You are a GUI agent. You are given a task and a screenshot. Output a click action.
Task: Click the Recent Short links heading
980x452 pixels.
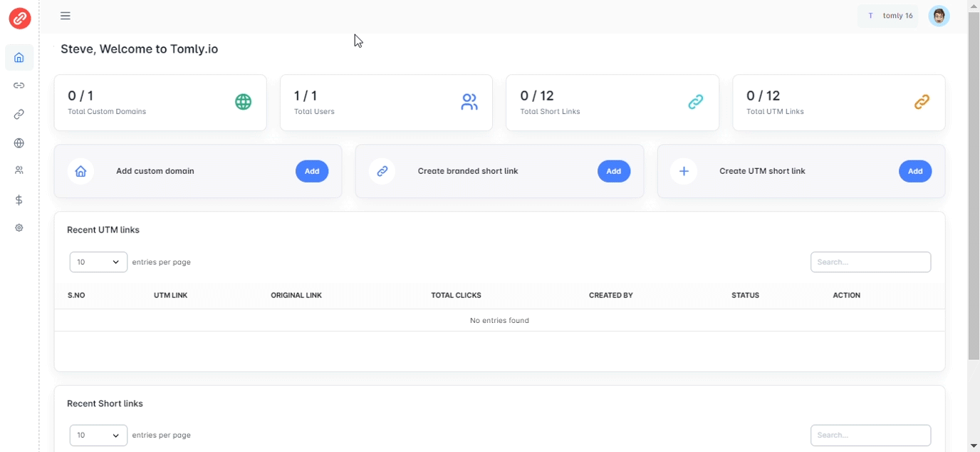[105, 404]
